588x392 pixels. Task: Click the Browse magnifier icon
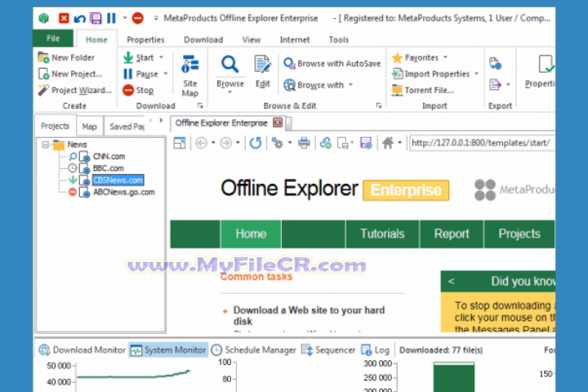[229, 65]
